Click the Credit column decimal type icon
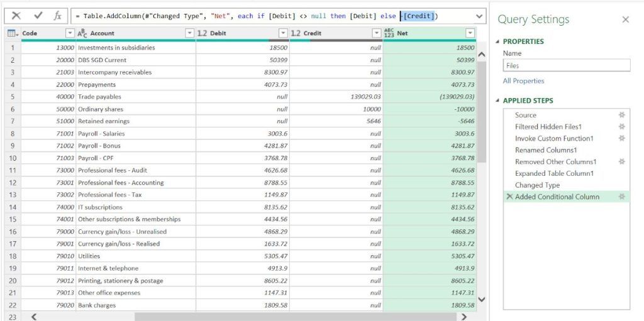 pyautogui.click(x=296, y=33)
